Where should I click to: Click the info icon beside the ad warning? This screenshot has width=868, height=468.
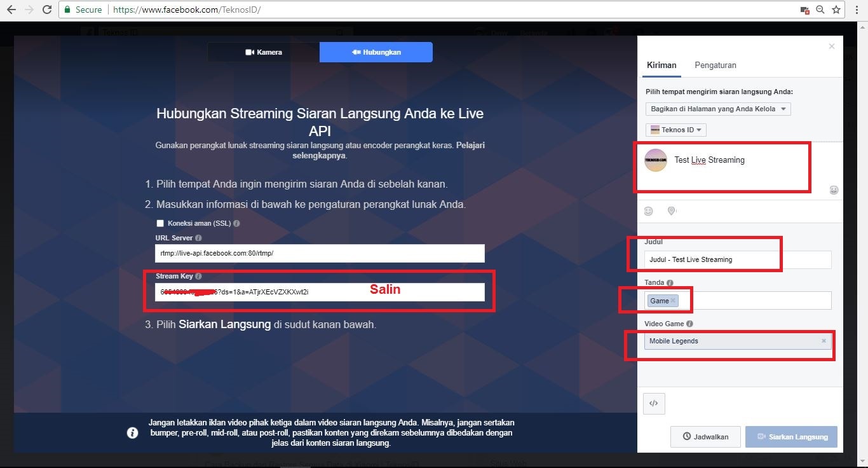tap(132, 433)
